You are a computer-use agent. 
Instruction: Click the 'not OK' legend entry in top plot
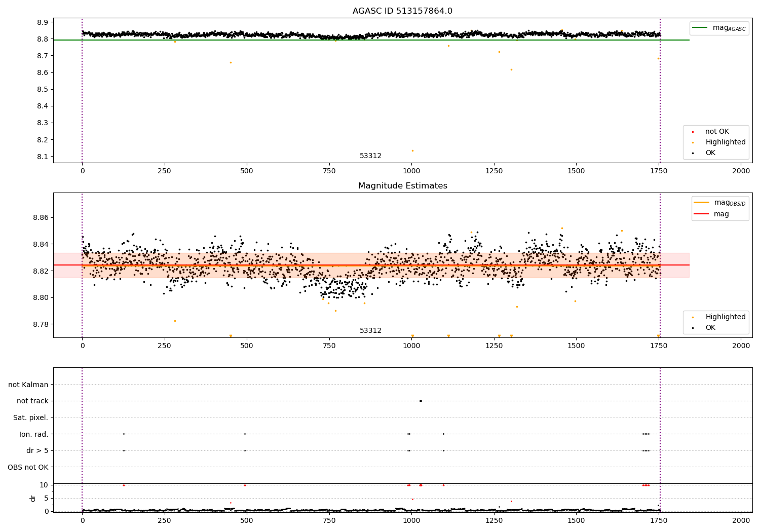pyautogui.click(x=716, y=132)
